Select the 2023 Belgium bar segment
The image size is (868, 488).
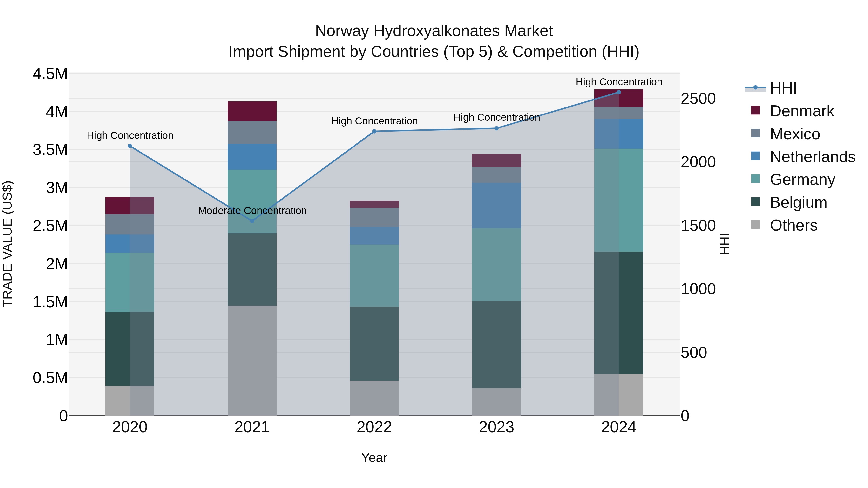[x=496, y=345]
